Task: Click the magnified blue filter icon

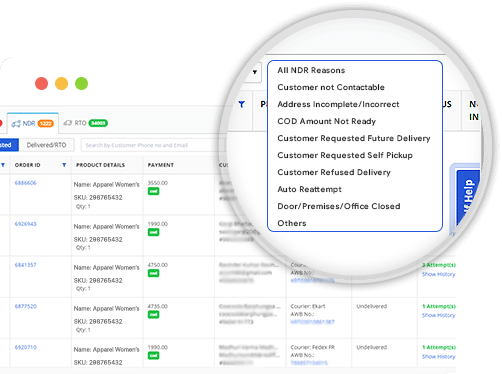Action: pos(242,104)
